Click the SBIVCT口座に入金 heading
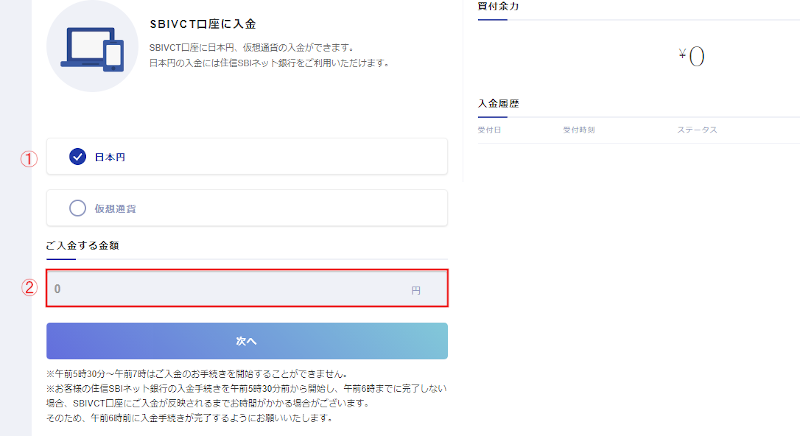 [x=203, y=24]
